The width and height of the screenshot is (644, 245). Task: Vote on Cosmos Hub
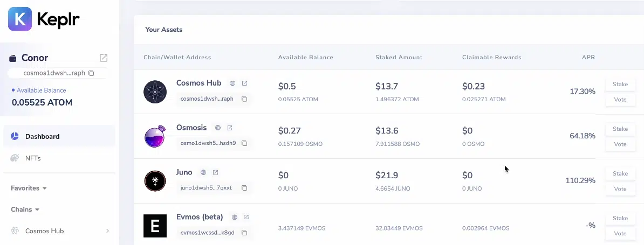point(620,100)
